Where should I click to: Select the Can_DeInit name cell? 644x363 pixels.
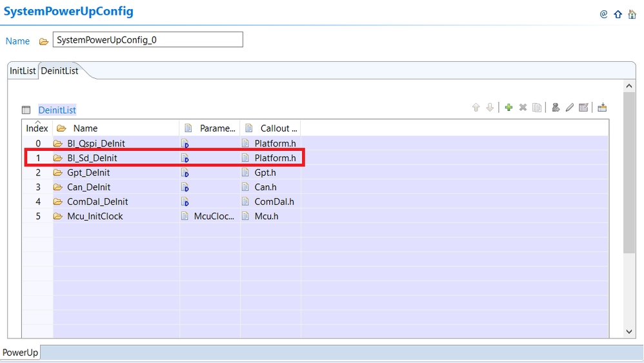pos(116,187)
